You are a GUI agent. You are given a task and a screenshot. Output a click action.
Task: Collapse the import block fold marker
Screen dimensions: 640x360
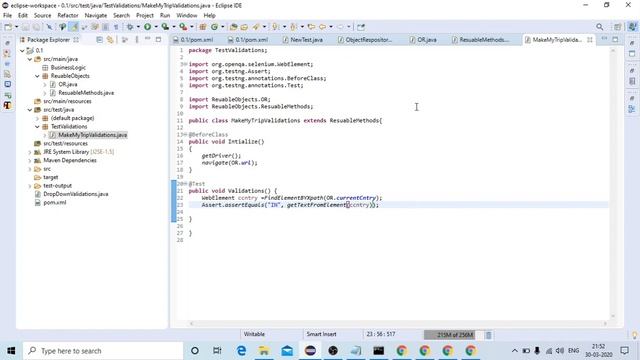click(185, 64)
